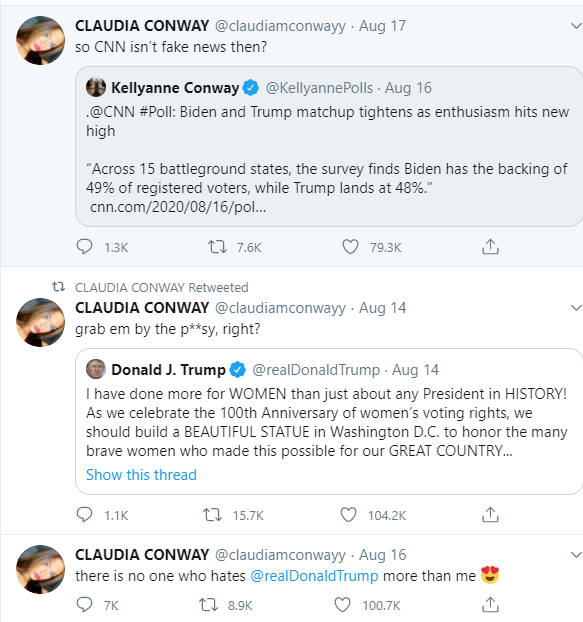Share the Aug 17 CNN tweet
This screenshot has width=583, height=622.
click(490, 247)
